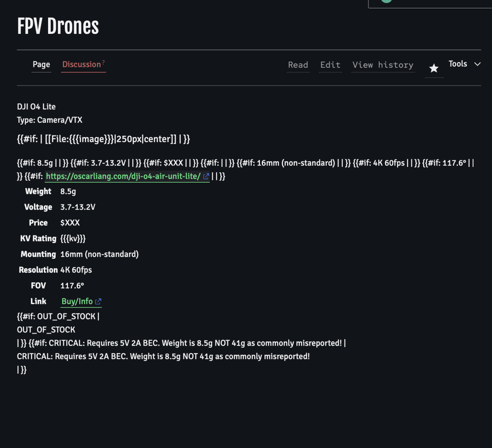This screenshot has width=492, height=448.
Task: Follow the Buy/Info link in the Link row
Action: (x=77, y=301)
